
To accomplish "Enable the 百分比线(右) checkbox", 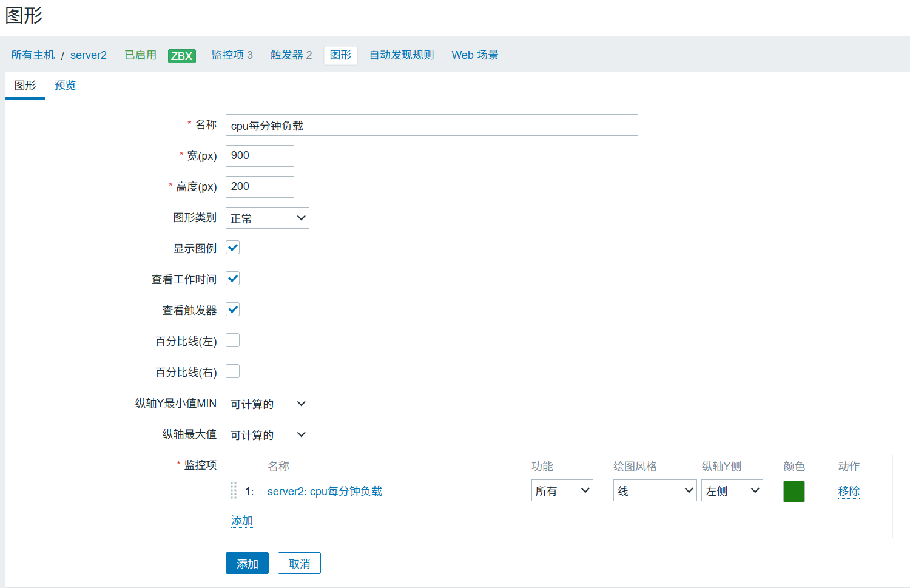I will click(x=233, y=371).
